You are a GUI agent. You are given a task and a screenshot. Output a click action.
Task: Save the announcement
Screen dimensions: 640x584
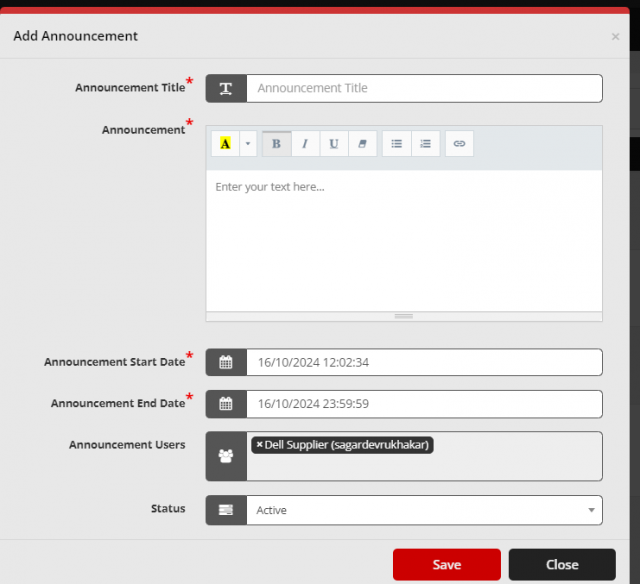pos(447,564)
